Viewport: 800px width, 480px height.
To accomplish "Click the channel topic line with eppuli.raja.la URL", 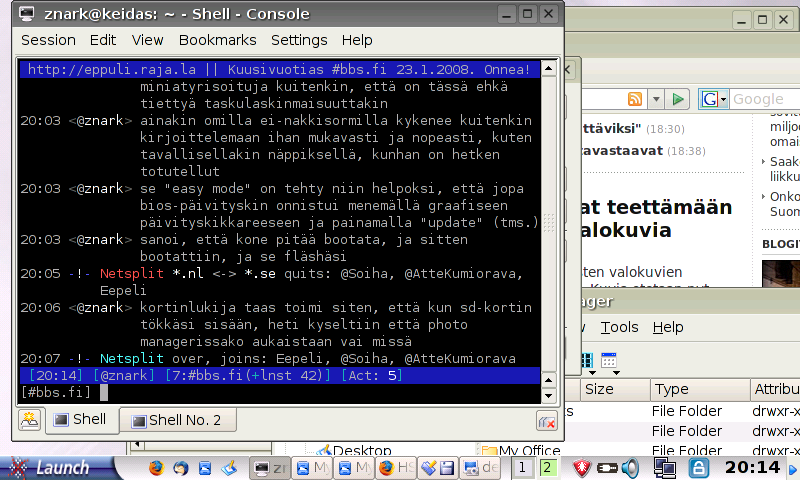I will coord(280,69).
